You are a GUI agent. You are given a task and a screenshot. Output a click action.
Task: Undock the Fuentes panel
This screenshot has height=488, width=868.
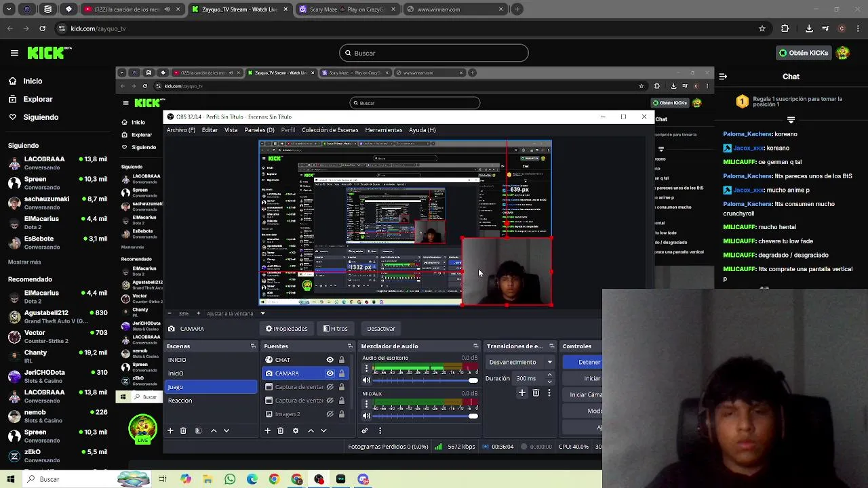[350, 346]
